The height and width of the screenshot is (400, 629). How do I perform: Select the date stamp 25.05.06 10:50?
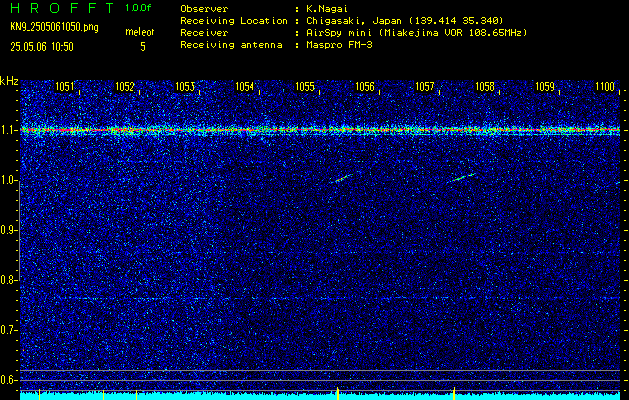[x=42, y=47]
